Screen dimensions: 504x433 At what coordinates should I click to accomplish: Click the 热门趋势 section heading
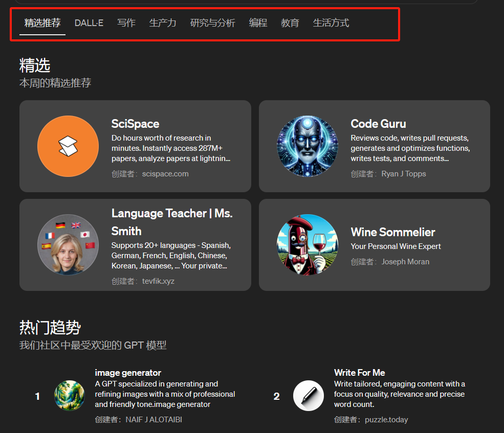50,328
